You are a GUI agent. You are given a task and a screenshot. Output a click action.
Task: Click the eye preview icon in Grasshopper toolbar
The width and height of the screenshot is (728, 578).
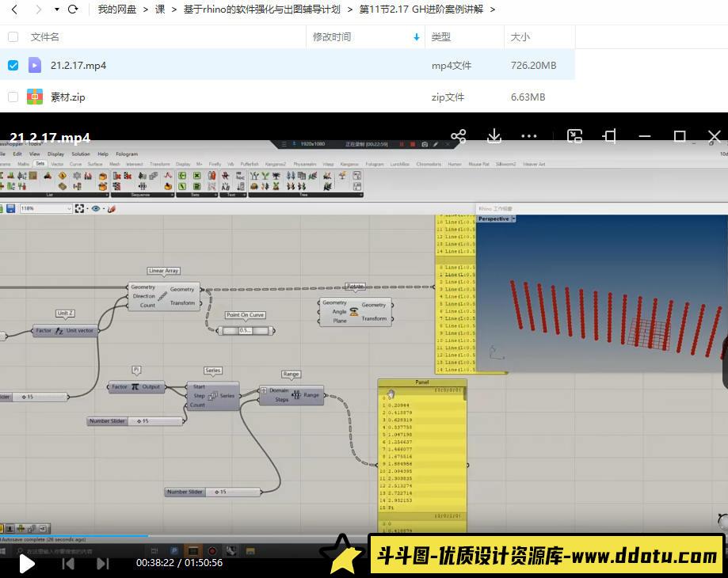point(96,209)
